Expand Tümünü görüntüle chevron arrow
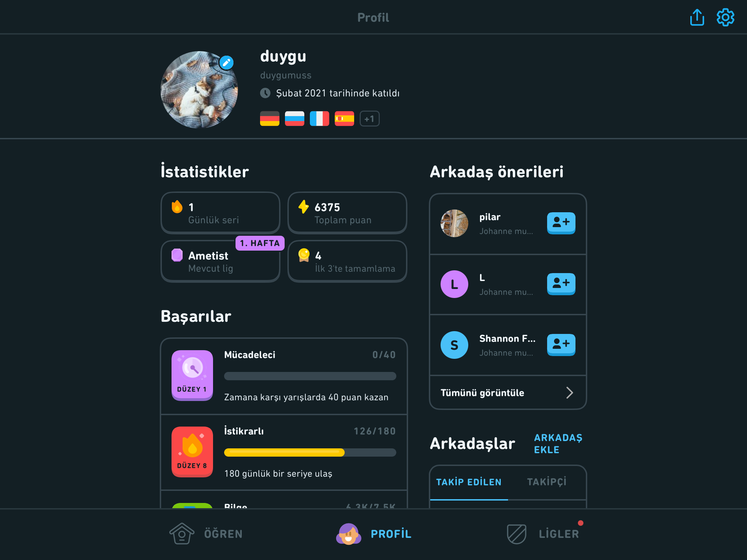The image size is (747, 560). (x=569, y=393)
